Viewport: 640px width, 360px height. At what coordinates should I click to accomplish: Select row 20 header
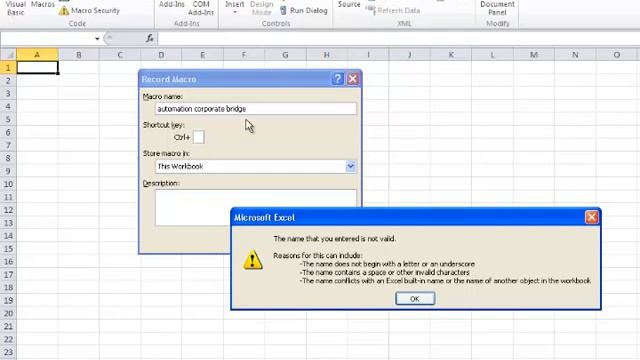[8, 313]
